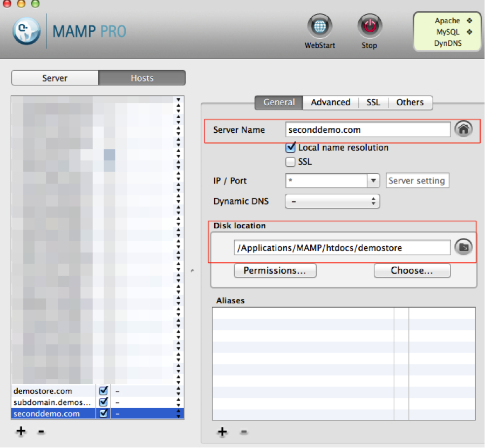Uncheck subdomain.demos... host checkbox

pos(103,402)
